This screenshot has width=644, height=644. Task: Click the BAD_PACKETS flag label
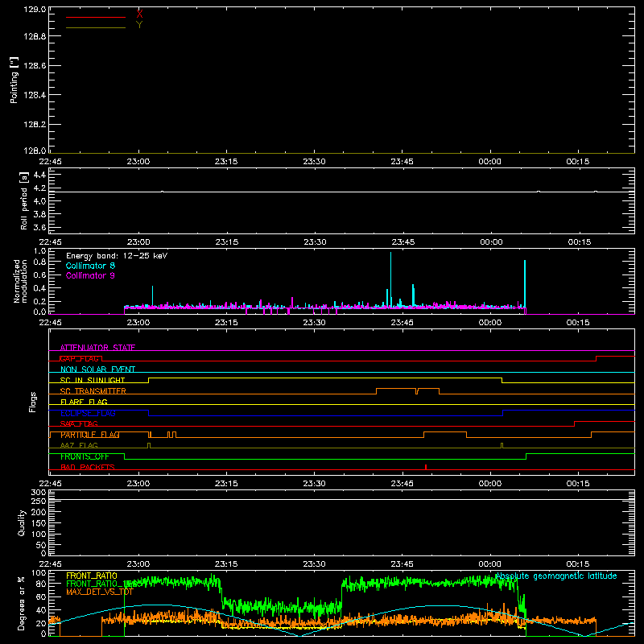point(88,468)
